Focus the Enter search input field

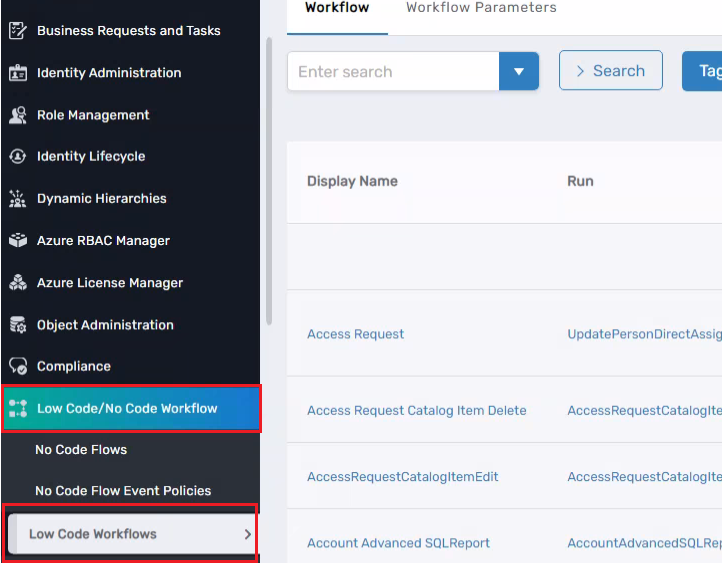pos(393,71)
